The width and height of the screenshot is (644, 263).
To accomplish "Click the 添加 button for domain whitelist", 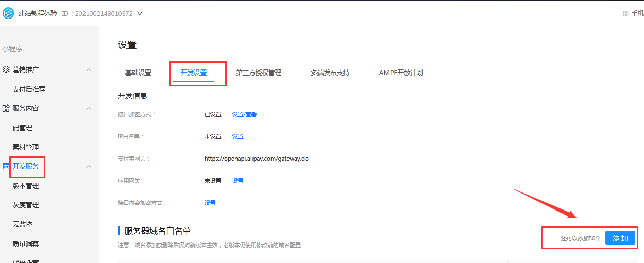I will (x=620, y=238).
